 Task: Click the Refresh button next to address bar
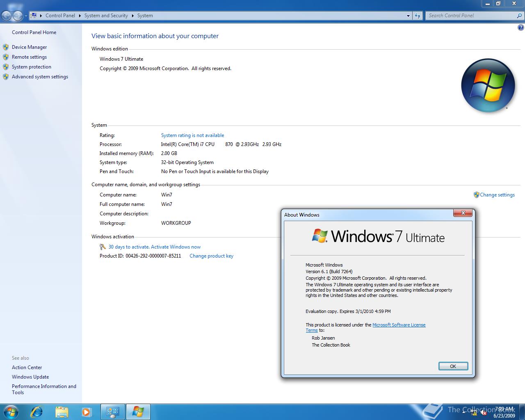[x=418, y=16]
